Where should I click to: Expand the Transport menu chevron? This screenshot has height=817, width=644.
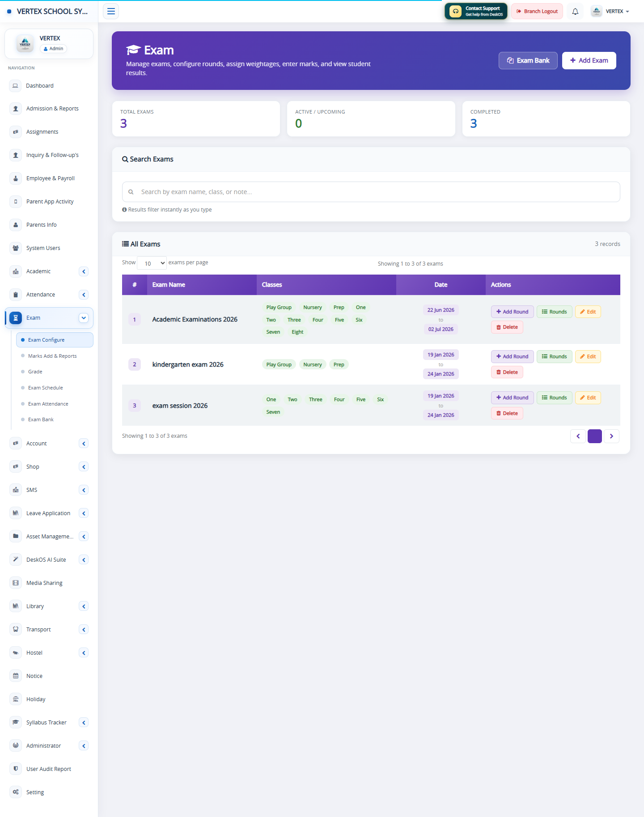coord(84,630)
